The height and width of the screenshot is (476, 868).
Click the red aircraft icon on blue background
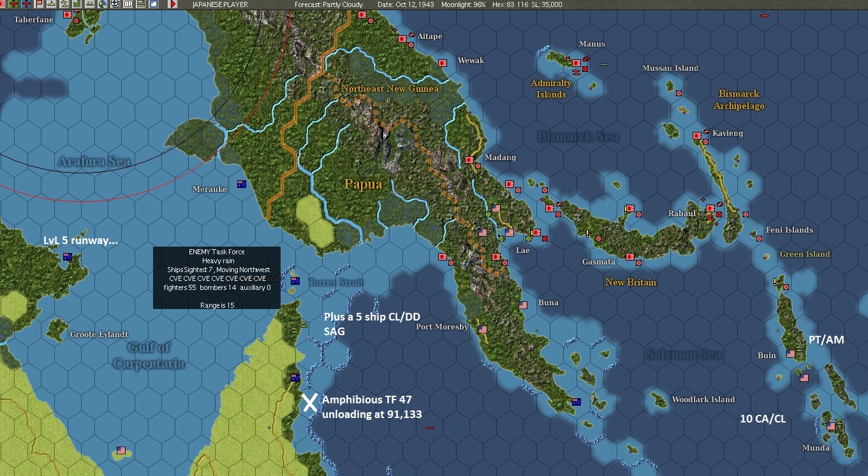point(27,4)
